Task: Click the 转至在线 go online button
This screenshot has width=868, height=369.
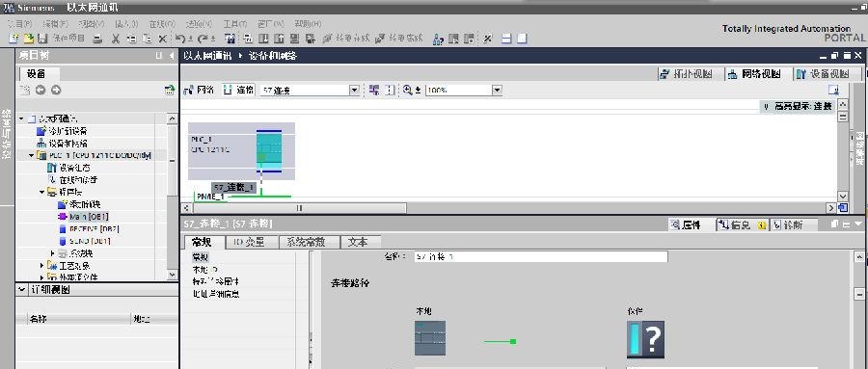Action: pyautogui.click(x=345, y=39)
